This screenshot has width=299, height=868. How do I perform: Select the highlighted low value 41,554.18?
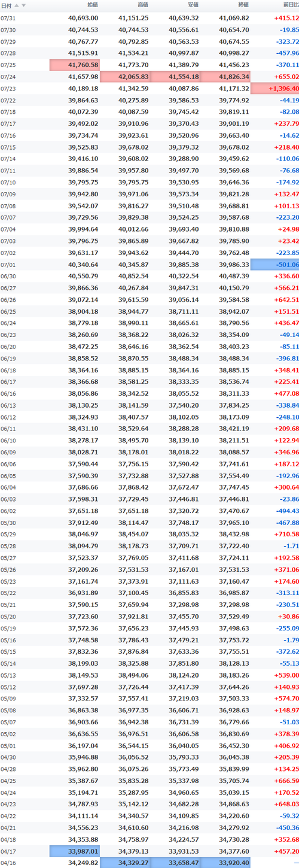pyautogui.click(x=175, y=77)
